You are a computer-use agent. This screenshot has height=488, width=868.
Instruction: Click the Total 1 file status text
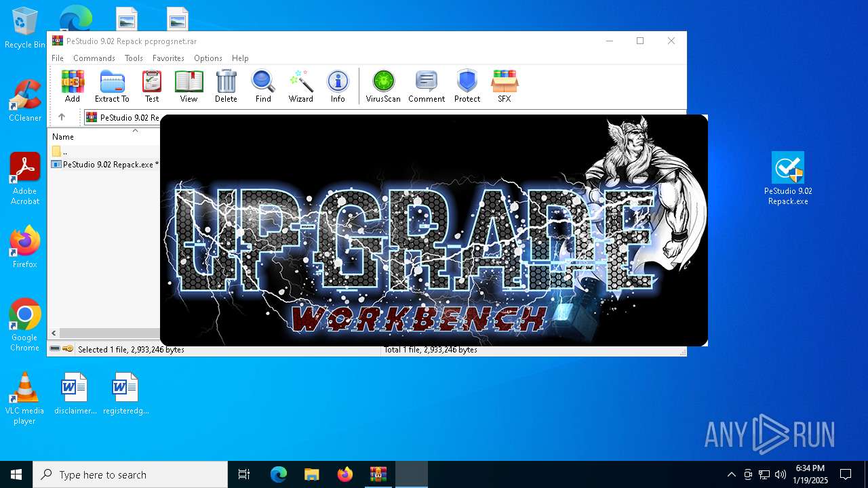coord(431,350)
